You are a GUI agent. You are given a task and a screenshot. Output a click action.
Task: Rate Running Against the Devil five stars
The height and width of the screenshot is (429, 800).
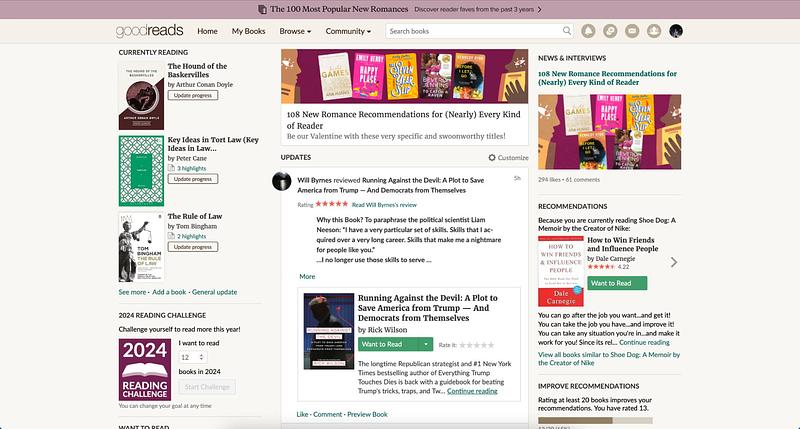[x=489, y=345]
